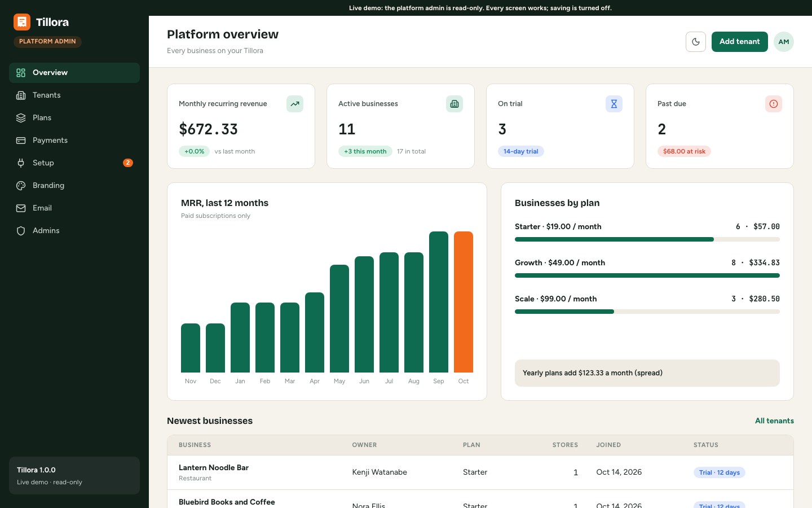The width and height of the screenshot is (812, 508).
Task: Go to the Tenants page
Action: [74, 95]
